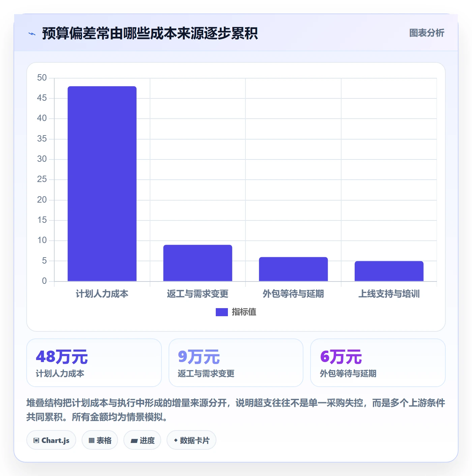Click the 数据卡片 tag chip

click(191, 440)
